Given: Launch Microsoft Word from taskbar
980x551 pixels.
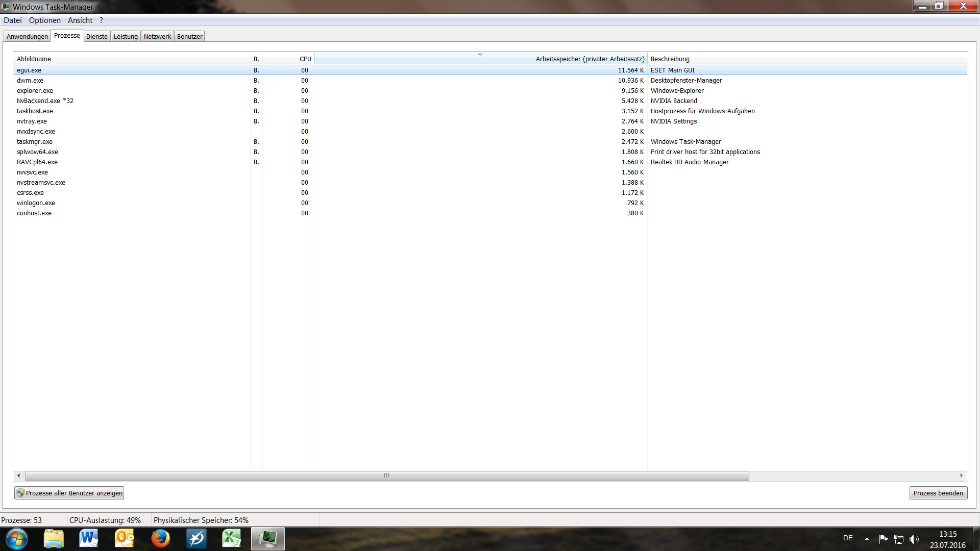Looking at the screenshot, I should coord(89,539).
